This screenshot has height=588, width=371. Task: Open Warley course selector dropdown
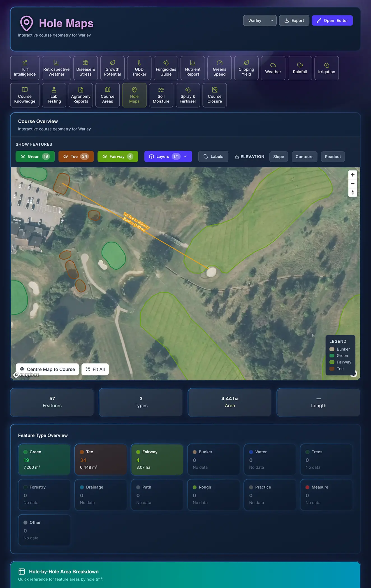tap(260, 20)
